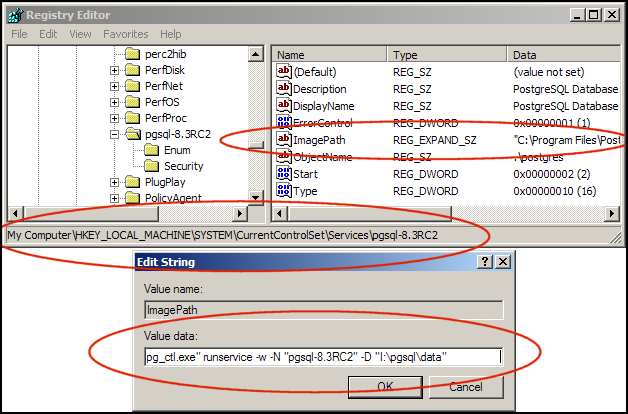
Task: Click the ImagePath value icon
Action: click(283, 140)
